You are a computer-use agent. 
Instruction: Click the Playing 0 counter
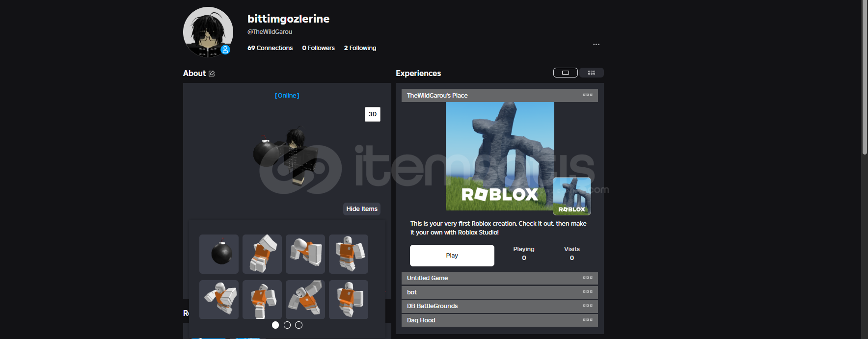point(524,254)
